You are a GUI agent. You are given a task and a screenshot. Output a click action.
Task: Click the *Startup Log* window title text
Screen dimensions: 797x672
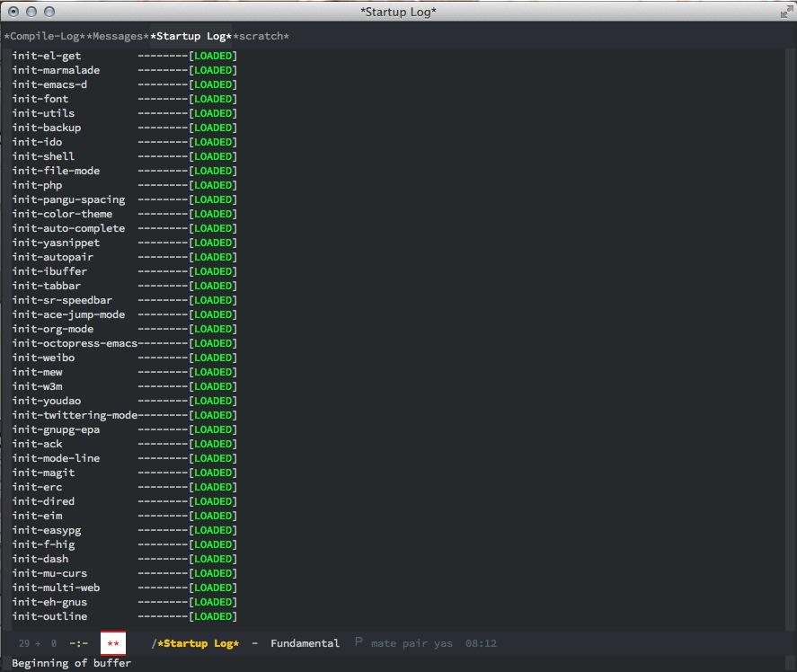click(398, 12)
